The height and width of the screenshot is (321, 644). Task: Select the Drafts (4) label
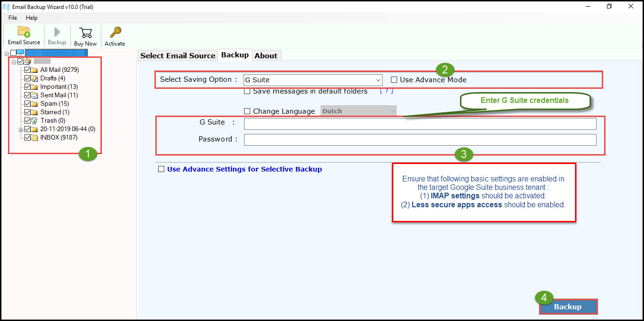(53, 78)
